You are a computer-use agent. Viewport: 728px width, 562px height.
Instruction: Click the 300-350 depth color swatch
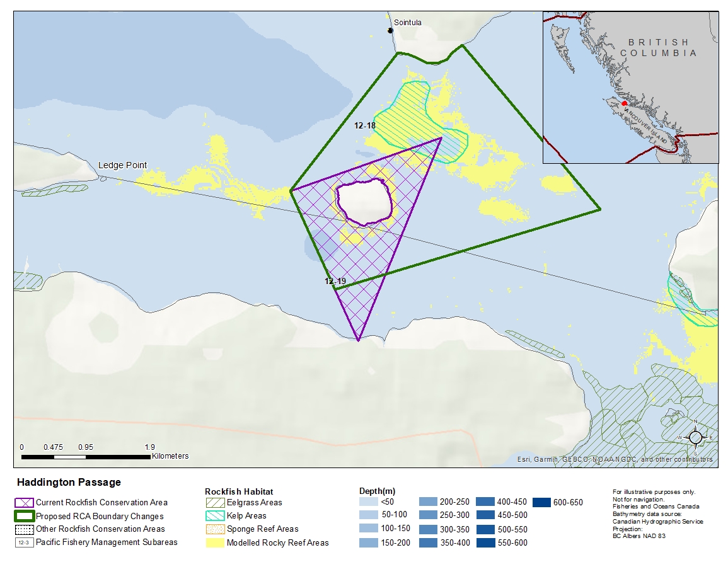click(x=427, y=529)
